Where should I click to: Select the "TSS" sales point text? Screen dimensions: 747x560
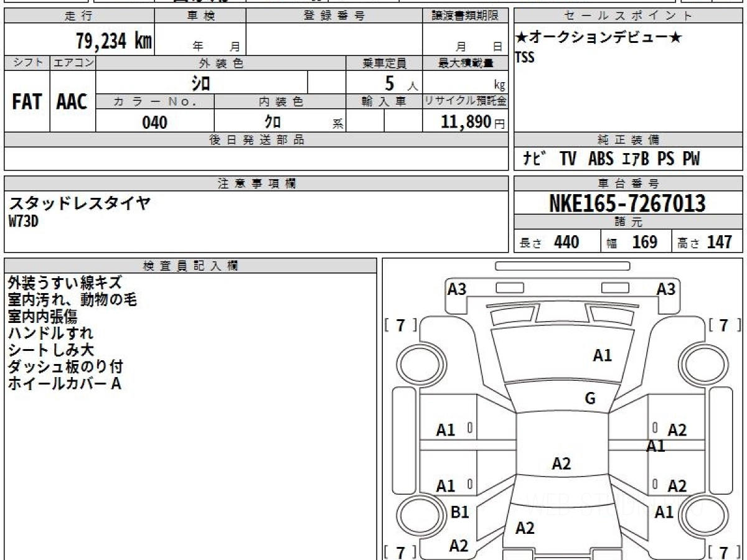click(525, 57)
